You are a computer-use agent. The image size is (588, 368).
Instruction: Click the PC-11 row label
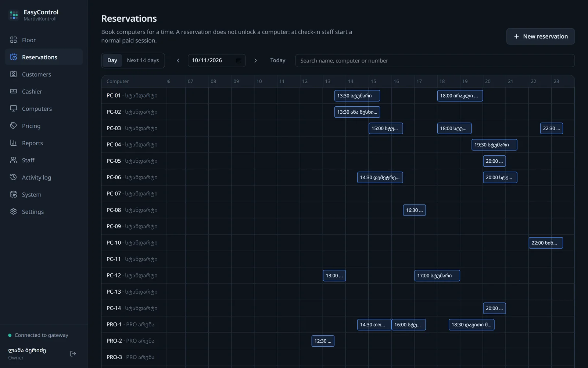click(x=132, y=259)
